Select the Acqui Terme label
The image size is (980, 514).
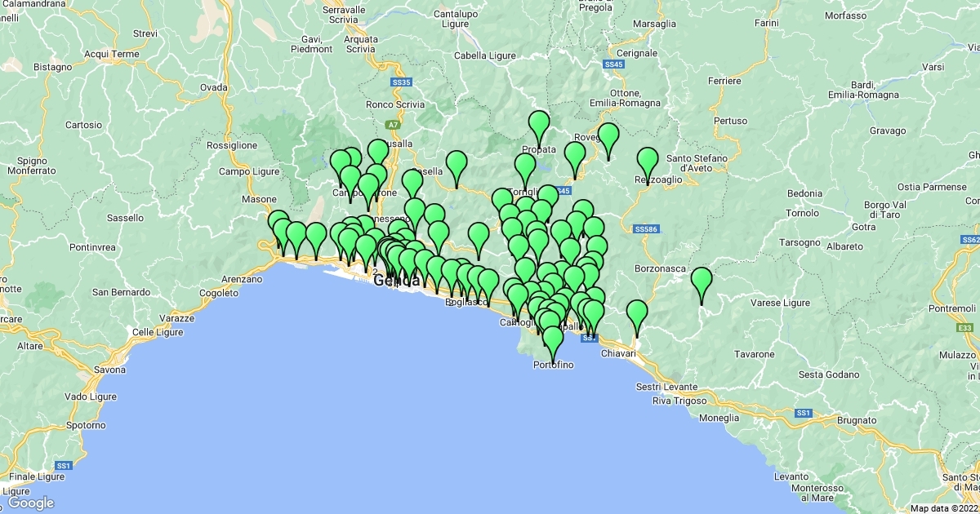tap(112, 54)
